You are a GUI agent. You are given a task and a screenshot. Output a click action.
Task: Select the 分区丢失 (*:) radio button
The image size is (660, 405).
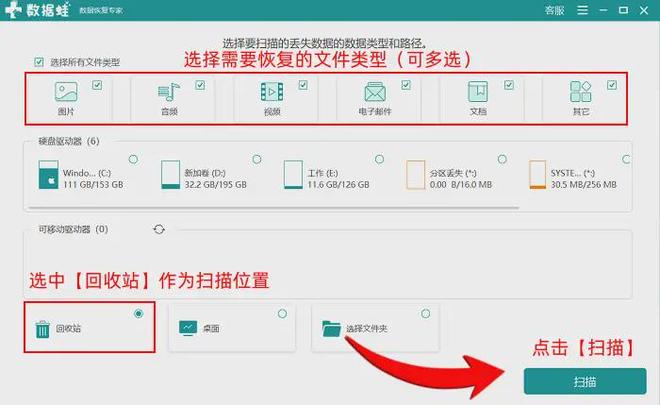(502, 160)
